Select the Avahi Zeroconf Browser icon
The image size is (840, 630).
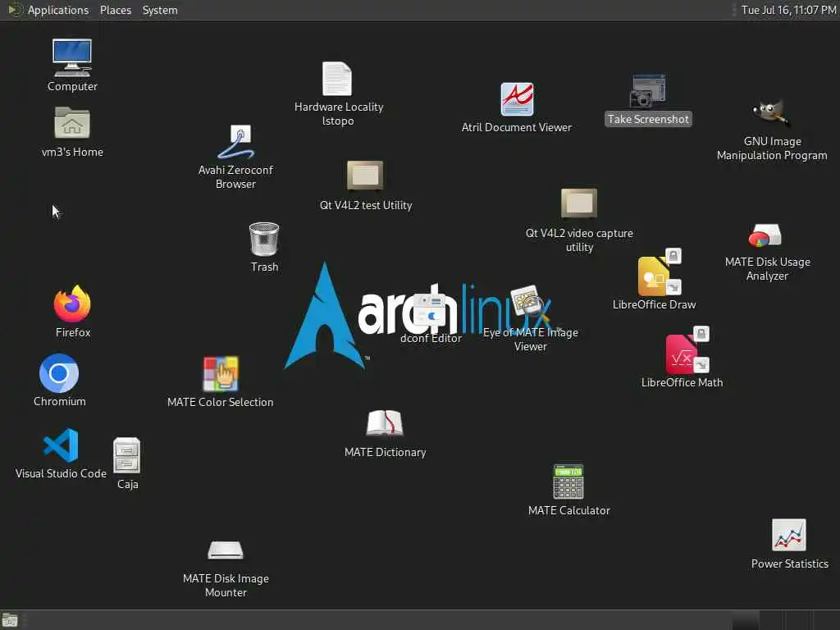pyautogui.click(x=235, y=142)
